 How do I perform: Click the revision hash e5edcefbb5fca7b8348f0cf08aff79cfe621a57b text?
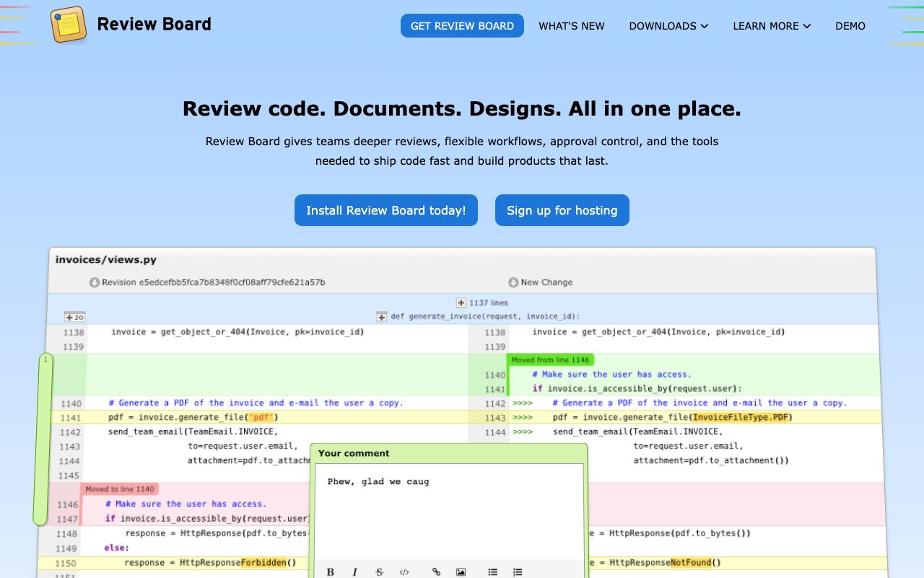pyautogui.click(x=232, y=282)
